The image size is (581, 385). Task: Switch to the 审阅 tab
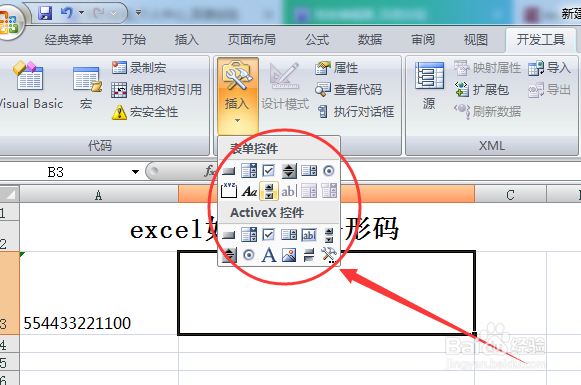(423, 39)
